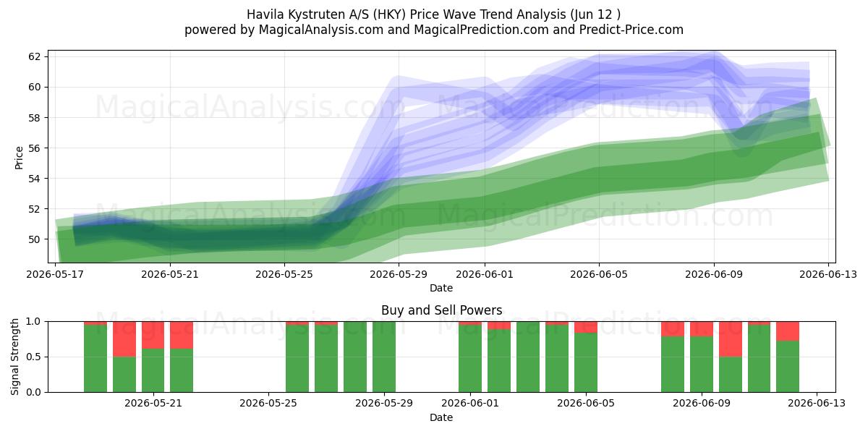
Task: Click the 2026-05-25 date tick on price chart
Action: [x=284, y=274]
